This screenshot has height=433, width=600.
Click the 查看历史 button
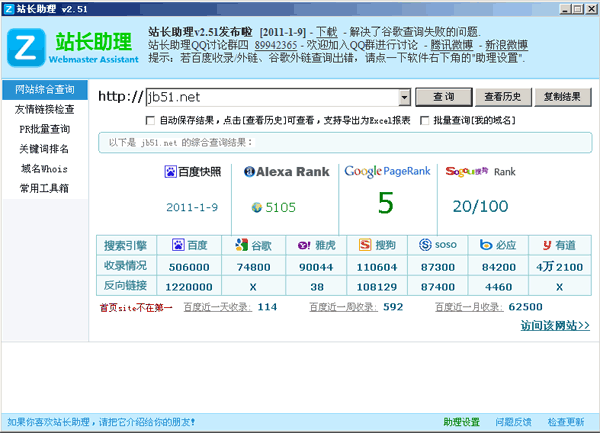click(503, 97)
